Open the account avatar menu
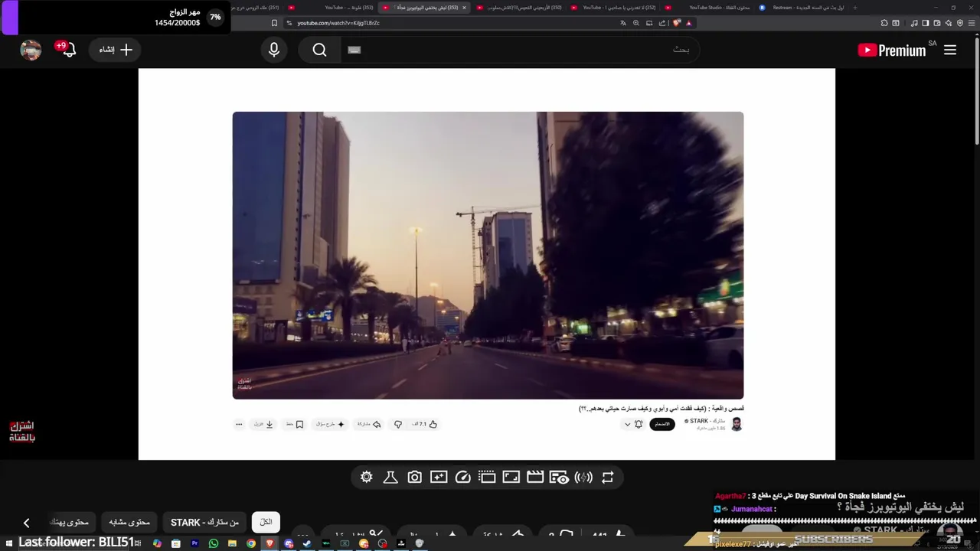980x551 pixels. 31,50
